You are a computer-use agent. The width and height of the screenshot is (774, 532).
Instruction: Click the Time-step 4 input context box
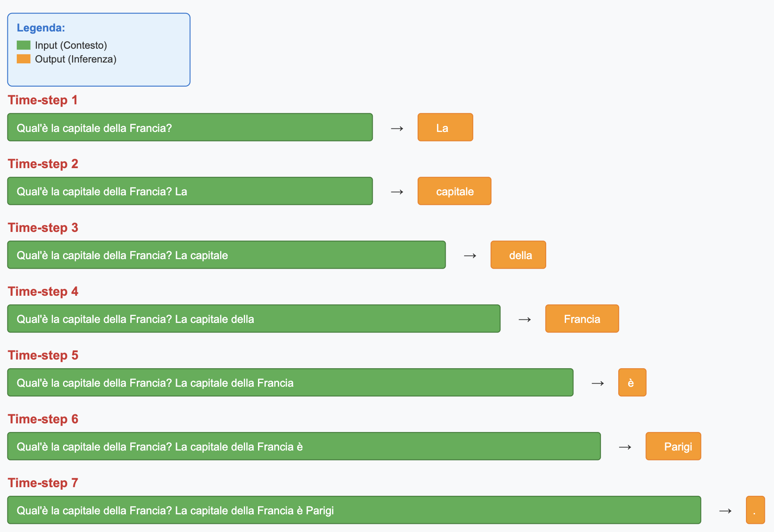click(254, 319)
